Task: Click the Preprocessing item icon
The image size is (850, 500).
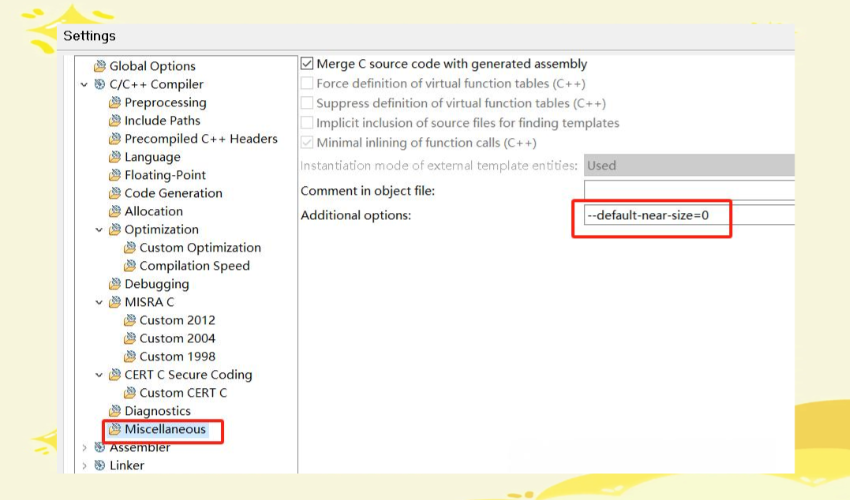Action: click(x=115, y=102)
